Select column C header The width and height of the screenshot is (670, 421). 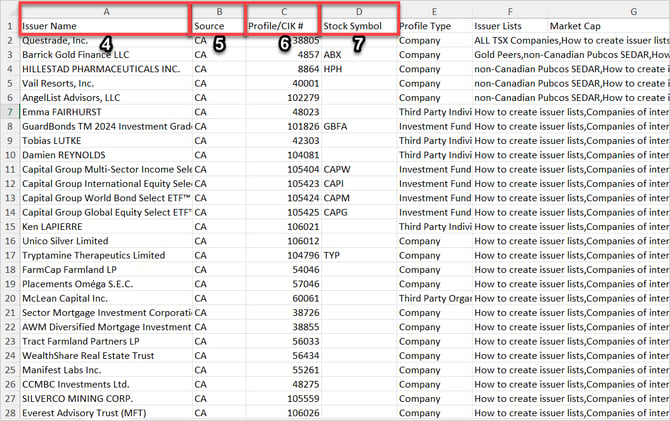coord(283,12)
